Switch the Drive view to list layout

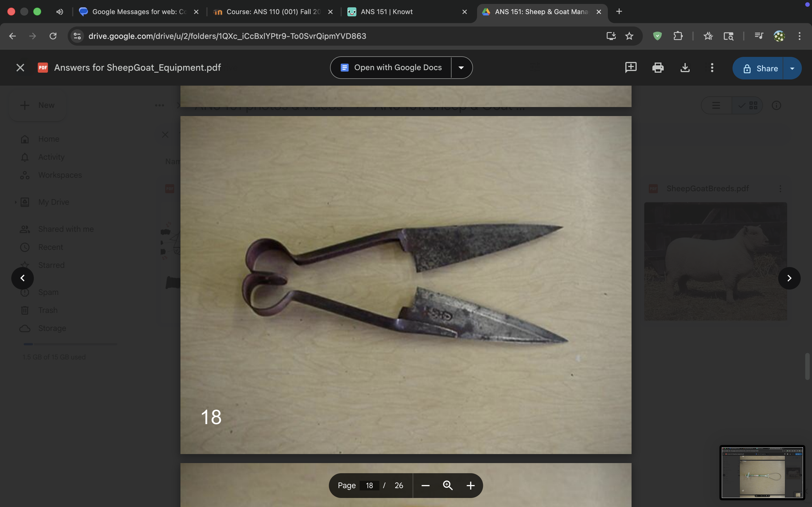(x=716, y=105)
